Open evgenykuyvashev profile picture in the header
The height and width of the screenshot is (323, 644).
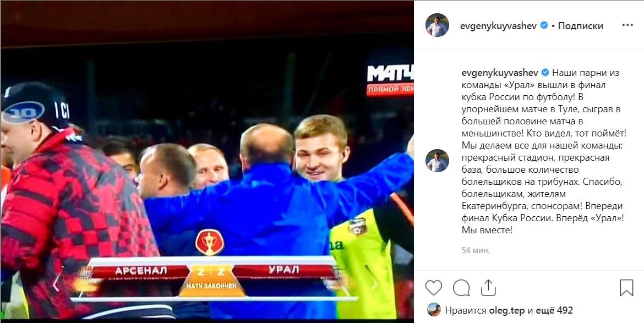pyautogui.click(x=437, y=25)
